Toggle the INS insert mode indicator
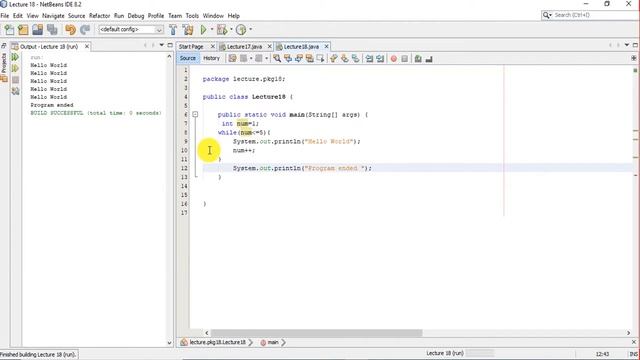 [x=633, y=354]
